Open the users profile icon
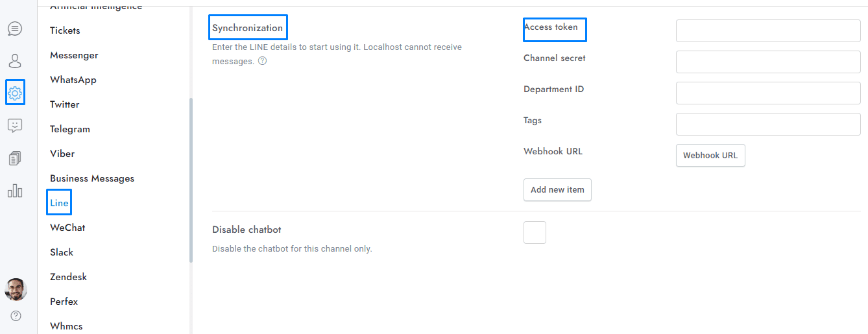 pyautogui.click(x=14, y=61)
